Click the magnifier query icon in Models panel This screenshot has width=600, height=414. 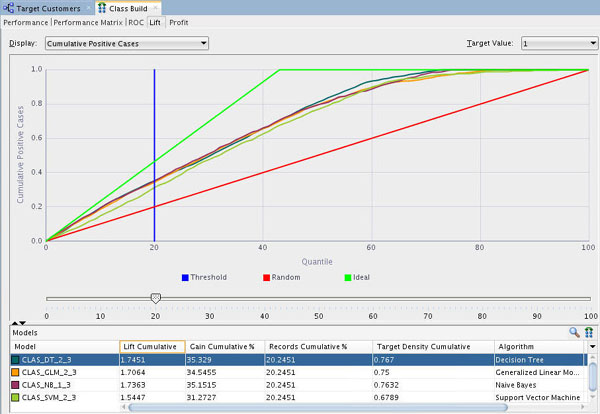[x=574, y=332]
